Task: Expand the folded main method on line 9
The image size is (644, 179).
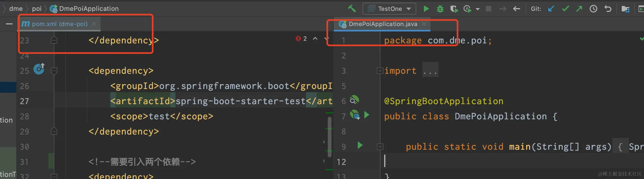Action: [x=380, y=147]
